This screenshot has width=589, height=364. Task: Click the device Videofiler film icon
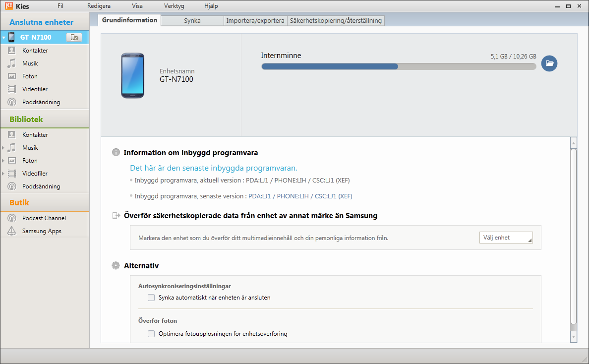click(x=12, y=89)
